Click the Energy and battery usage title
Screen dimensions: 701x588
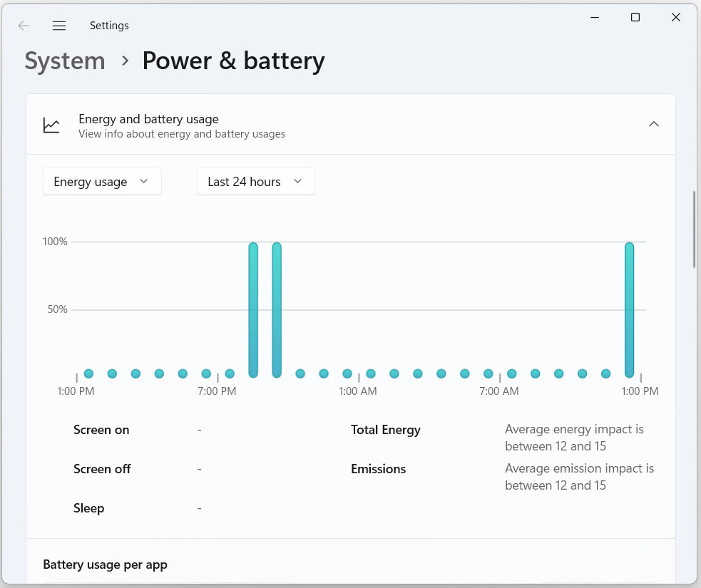[x=148, y=119]
